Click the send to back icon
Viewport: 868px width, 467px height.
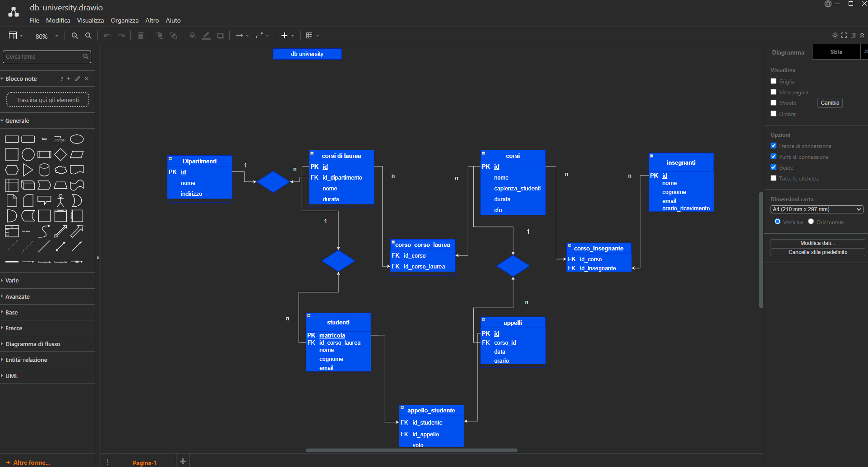coord(173,36)
